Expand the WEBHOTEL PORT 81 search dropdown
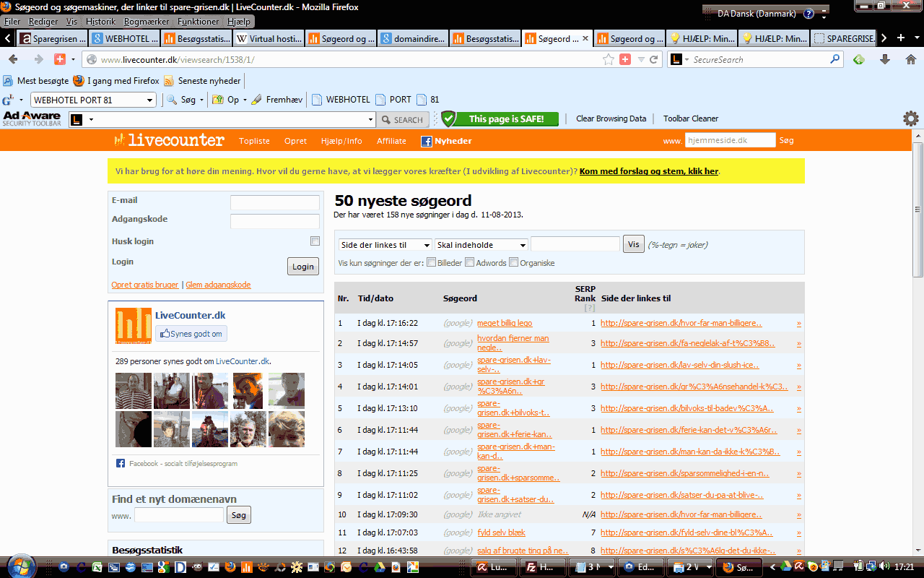 click(x=150, y=100)
